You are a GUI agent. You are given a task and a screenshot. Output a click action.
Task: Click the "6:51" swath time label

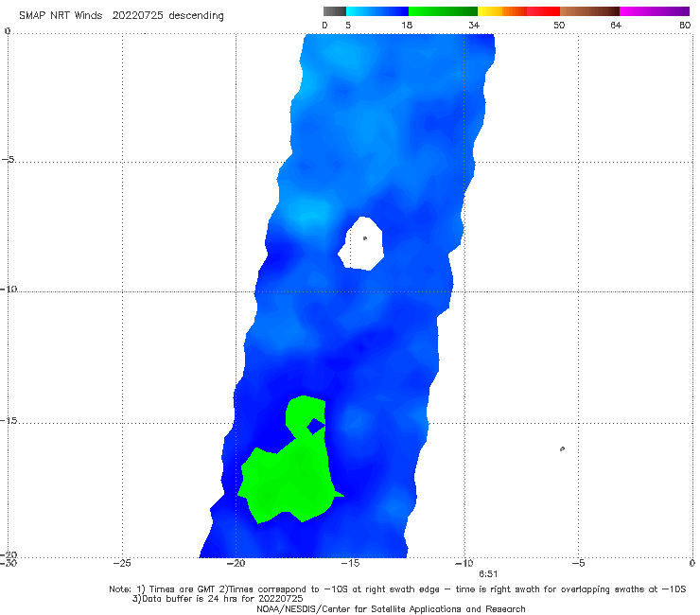(x=488, y=574)
